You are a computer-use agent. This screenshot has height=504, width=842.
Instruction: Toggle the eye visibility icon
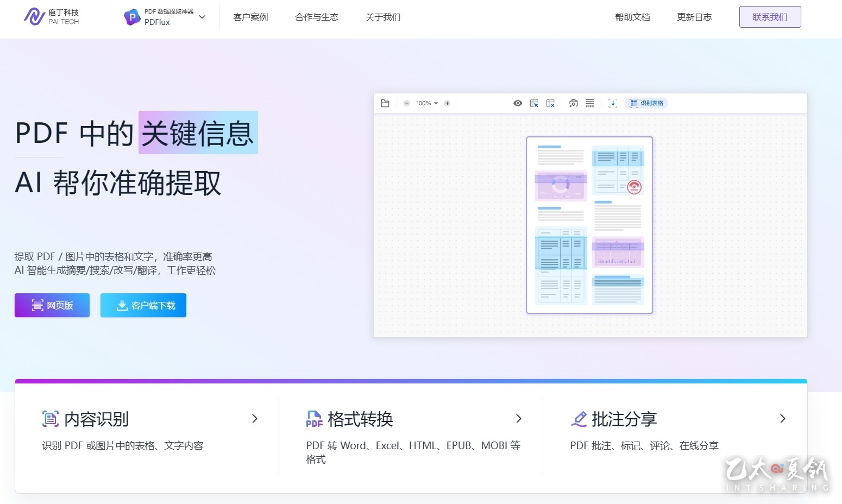pos(518,103)
